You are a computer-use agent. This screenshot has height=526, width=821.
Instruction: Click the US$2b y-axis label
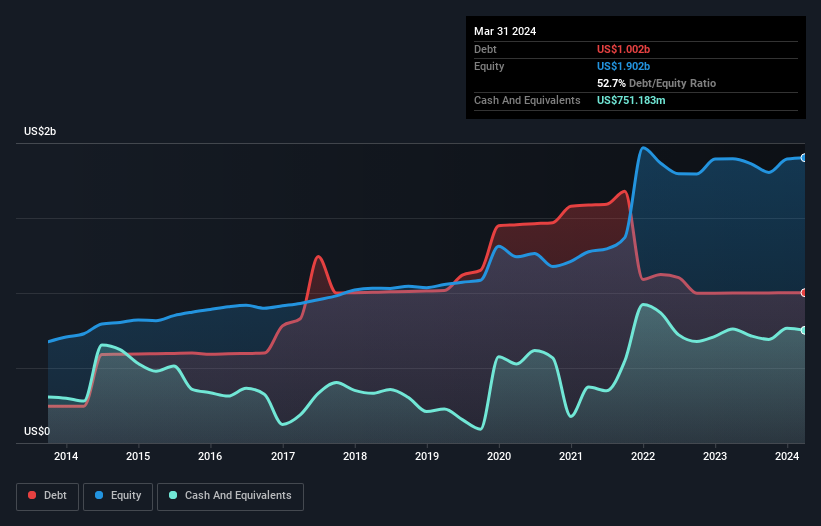(40, 131)
